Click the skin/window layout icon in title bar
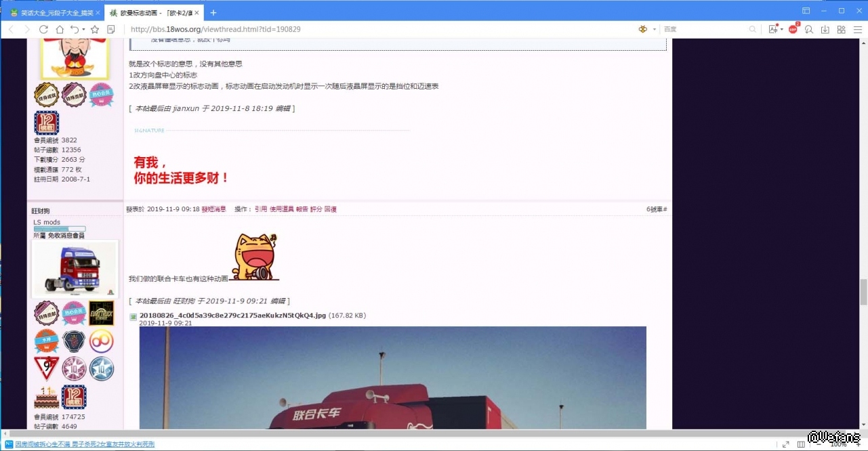This screenshot has width=868, height=451. (806, 11)
